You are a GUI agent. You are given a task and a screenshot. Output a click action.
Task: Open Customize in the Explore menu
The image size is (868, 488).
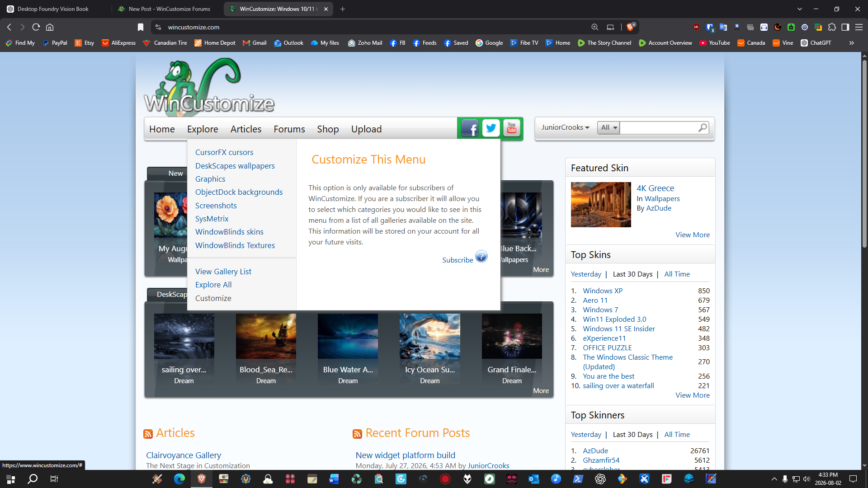click(213, 298)
